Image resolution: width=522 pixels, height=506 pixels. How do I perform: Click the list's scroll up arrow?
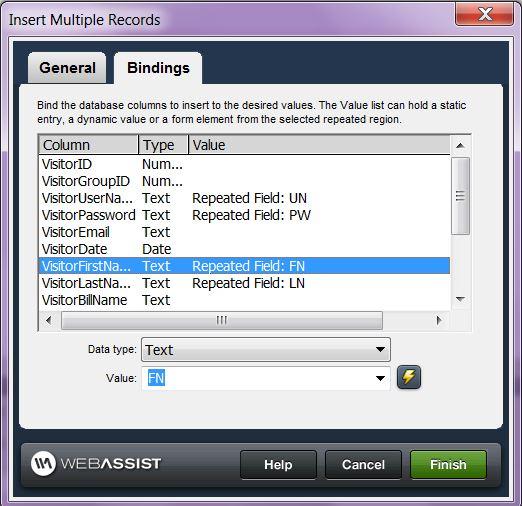[460, 145]
